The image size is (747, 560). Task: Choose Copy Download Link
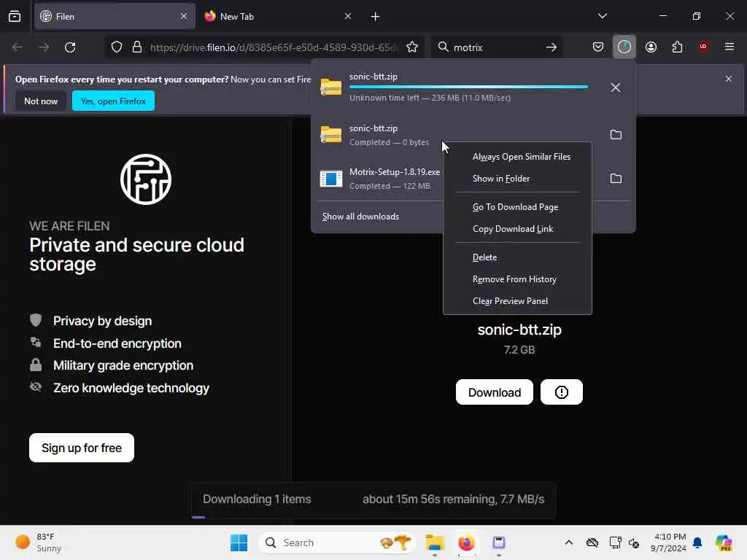tap(517, 229)
